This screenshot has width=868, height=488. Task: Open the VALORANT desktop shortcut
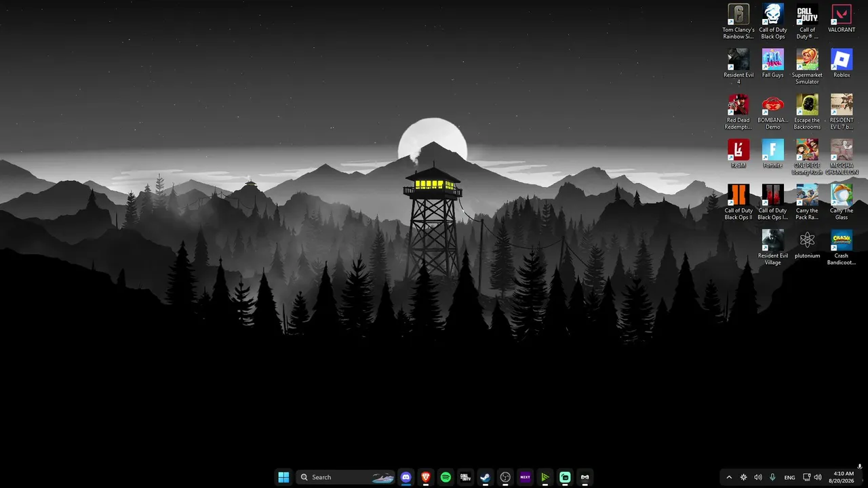(x=842, y=19)
